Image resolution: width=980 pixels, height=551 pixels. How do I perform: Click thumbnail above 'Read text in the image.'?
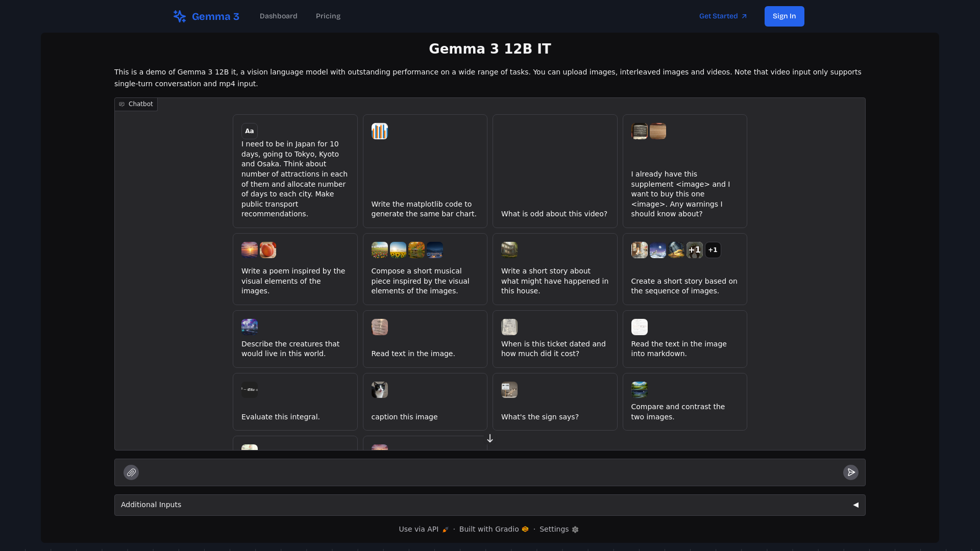tap(380, 327)
